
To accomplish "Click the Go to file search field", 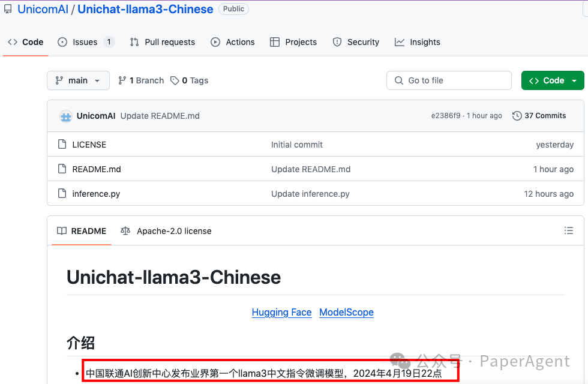I will point(449,80).
